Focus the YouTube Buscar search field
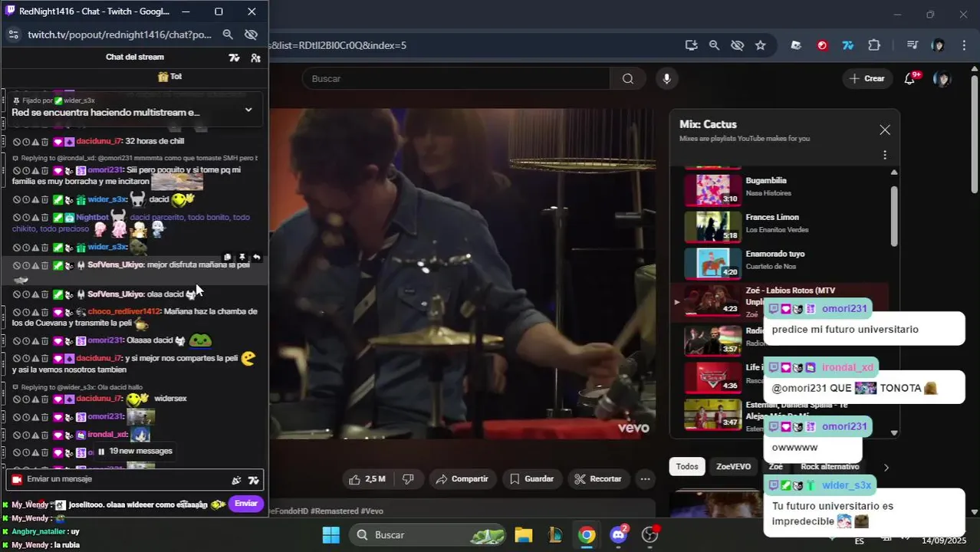 [456, 78]
